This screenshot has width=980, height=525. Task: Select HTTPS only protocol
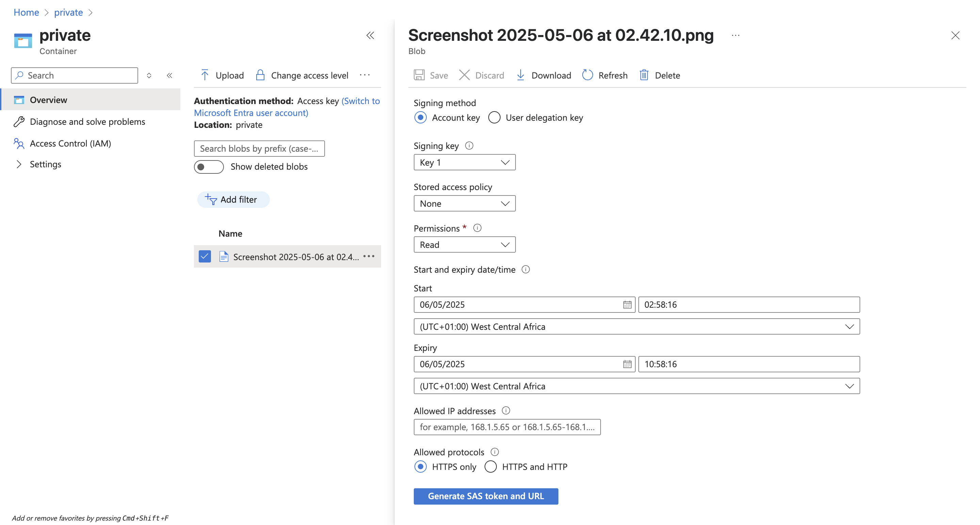click(x=420, y=467)
